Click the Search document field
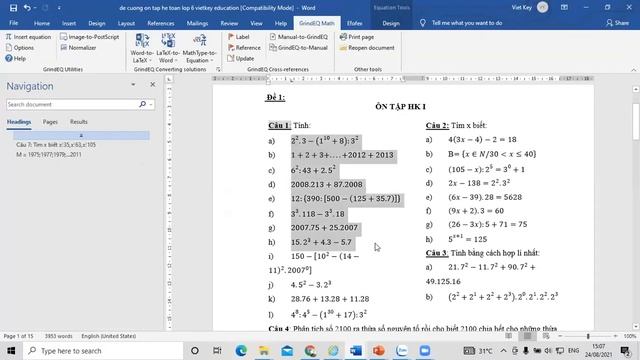 tap(72, 104)
